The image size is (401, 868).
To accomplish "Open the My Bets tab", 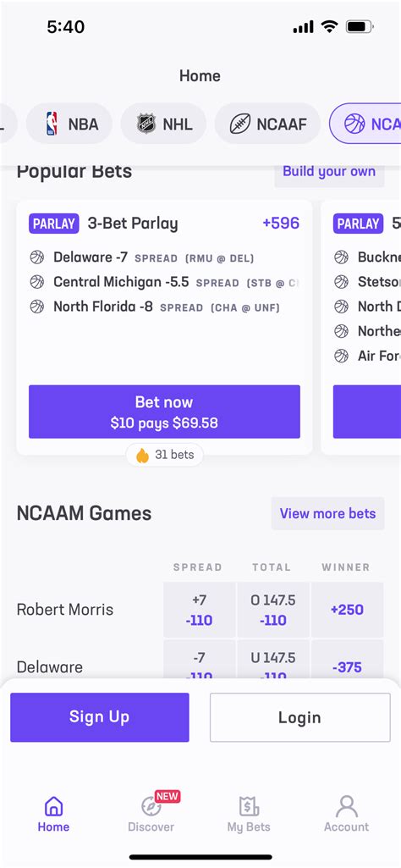I will (249, 813).
